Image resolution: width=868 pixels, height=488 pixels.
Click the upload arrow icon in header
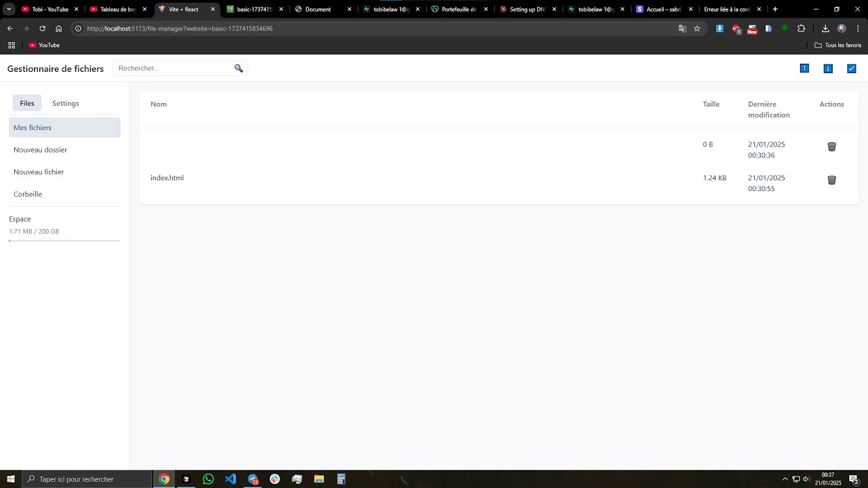point(804,68)
